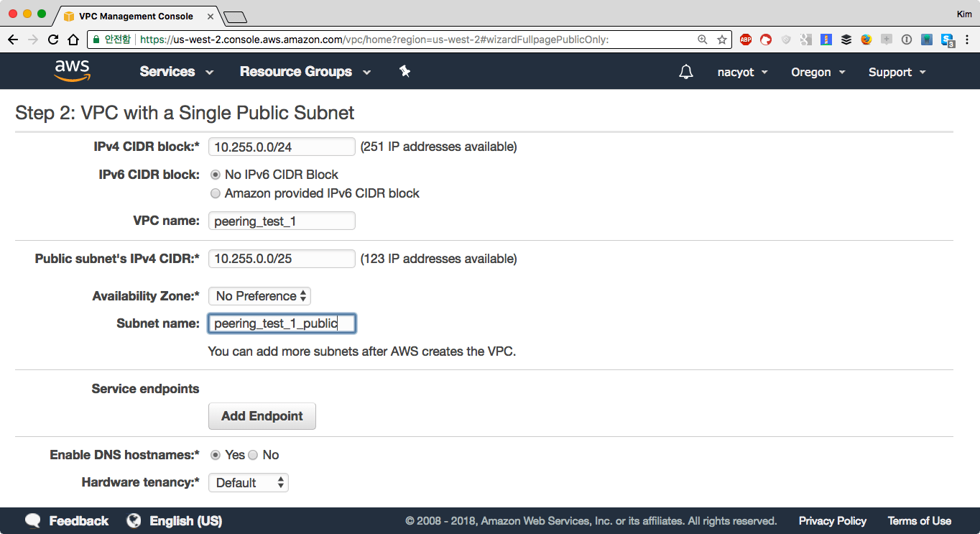
Task: Click the Feedback speech bubble icon
Action: click(32, 521)
